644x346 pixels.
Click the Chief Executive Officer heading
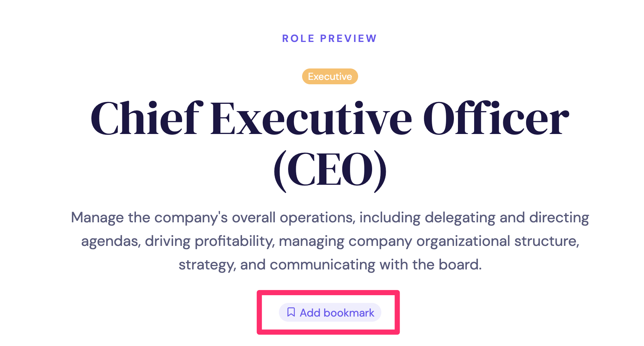pyautogui.click(x=329, y=119)
